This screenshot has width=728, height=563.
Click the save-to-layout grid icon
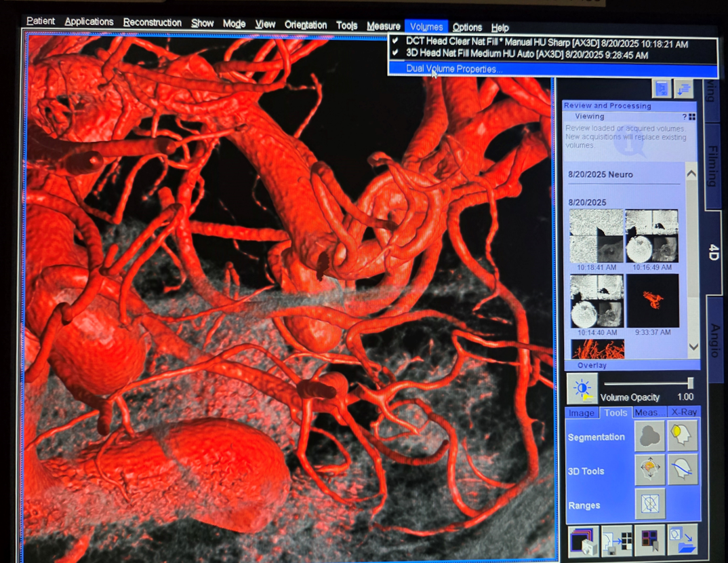[x=617, y=541]
